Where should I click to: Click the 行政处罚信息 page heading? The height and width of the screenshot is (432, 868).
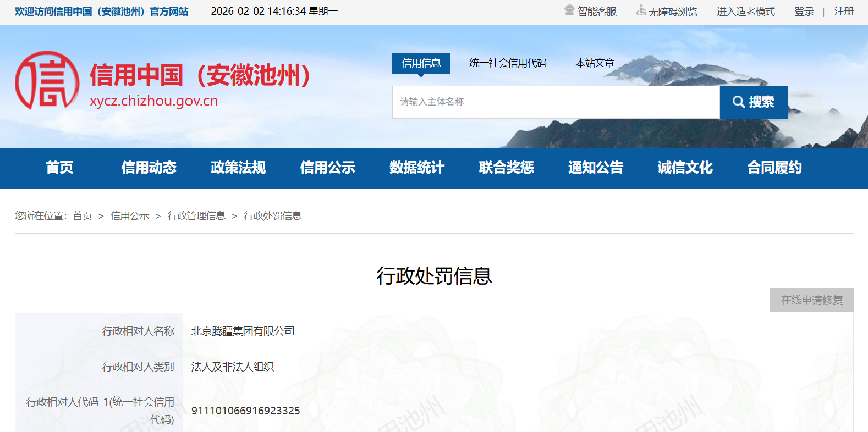pyautogui.click(x=434, y=276)
